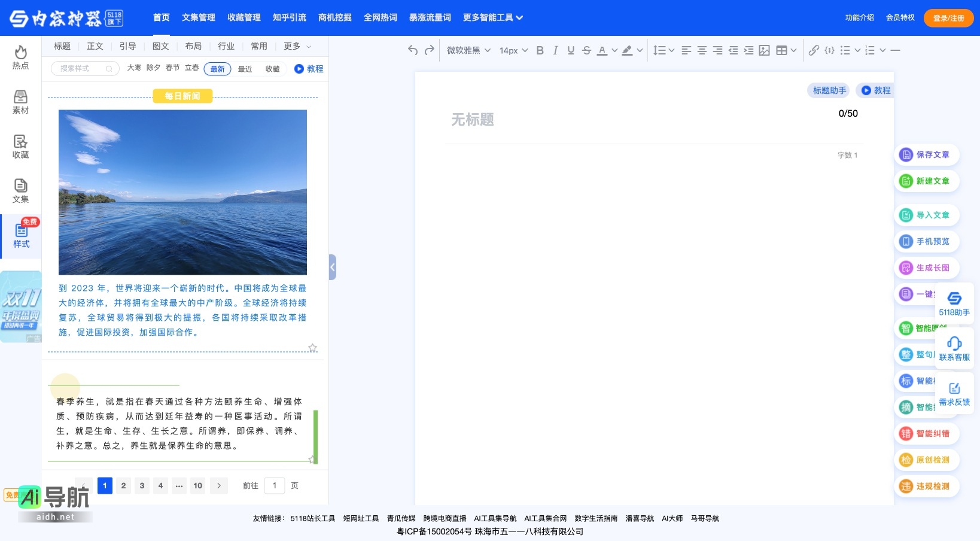This screenshot has width=980, height=541.
Task: Favorite the daily news template with star
Action: click(x=312, y=348)
